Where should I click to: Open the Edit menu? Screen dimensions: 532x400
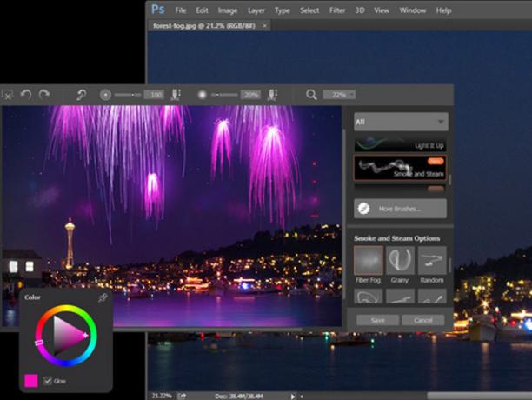coord(202,10)
